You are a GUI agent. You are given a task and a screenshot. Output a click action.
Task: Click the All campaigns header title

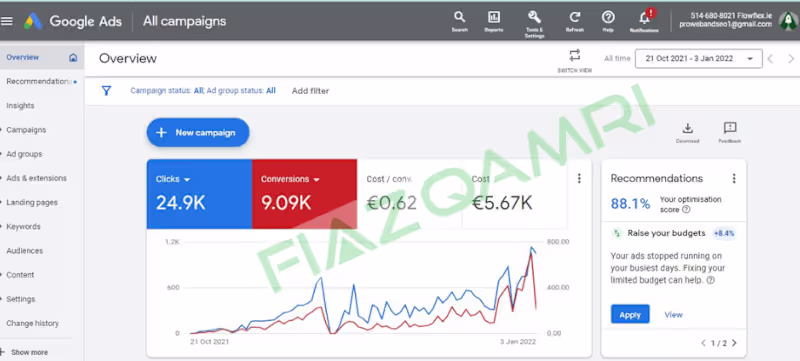pyautogui.click(x=184, y=21)
